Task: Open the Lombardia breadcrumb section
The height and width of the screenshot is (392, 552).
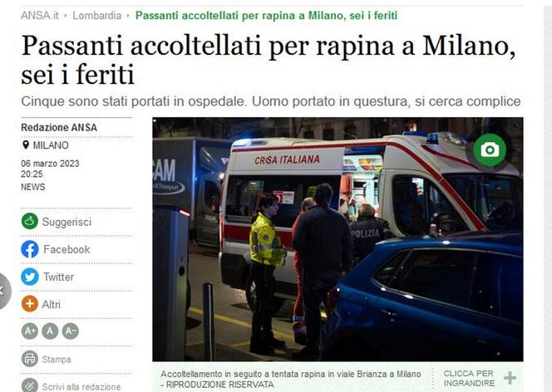Action: point(96,16)
